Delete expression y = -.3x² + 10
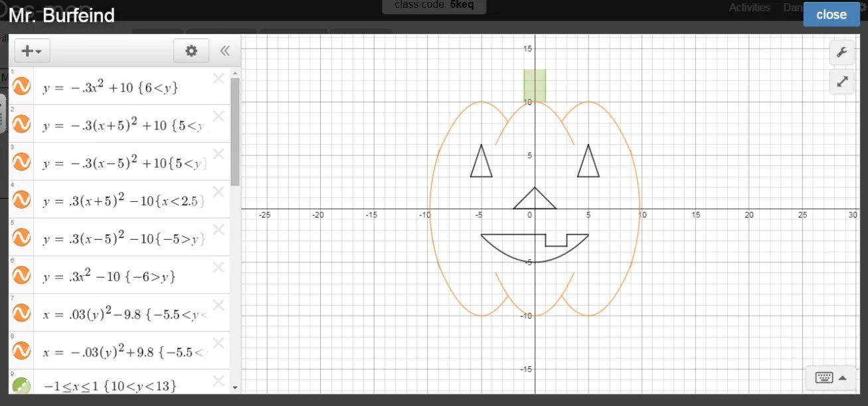The image size is (868, 406). coord(218,78)
